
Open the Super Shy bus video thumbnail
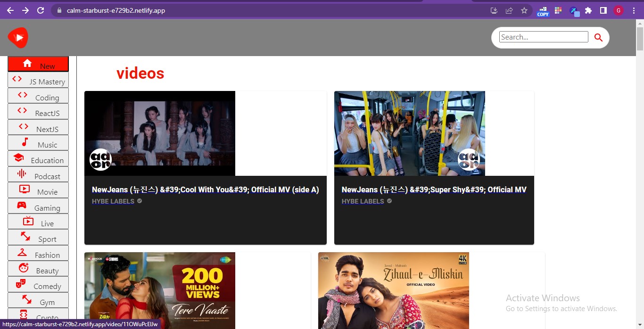[x=409, y=133]
